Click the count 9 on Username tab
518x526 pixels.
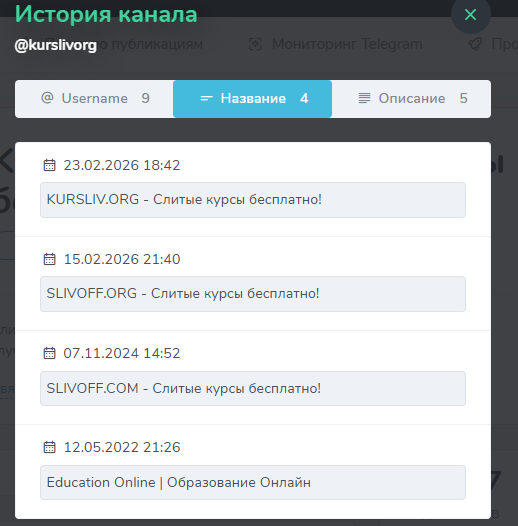point(145,98)
